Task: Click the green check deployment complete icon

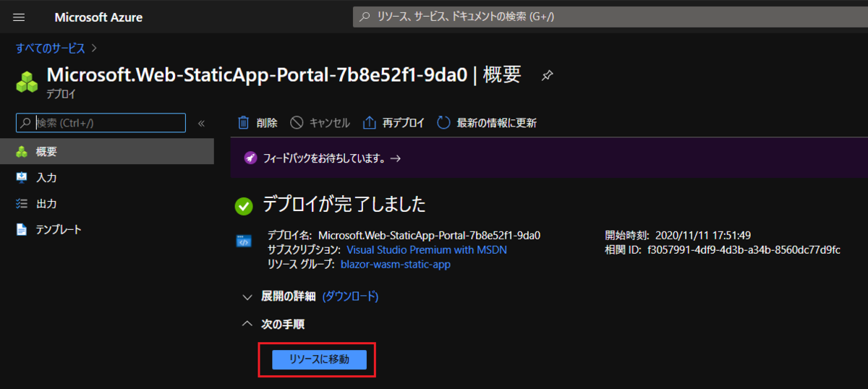Action: (x=244, y=206)
